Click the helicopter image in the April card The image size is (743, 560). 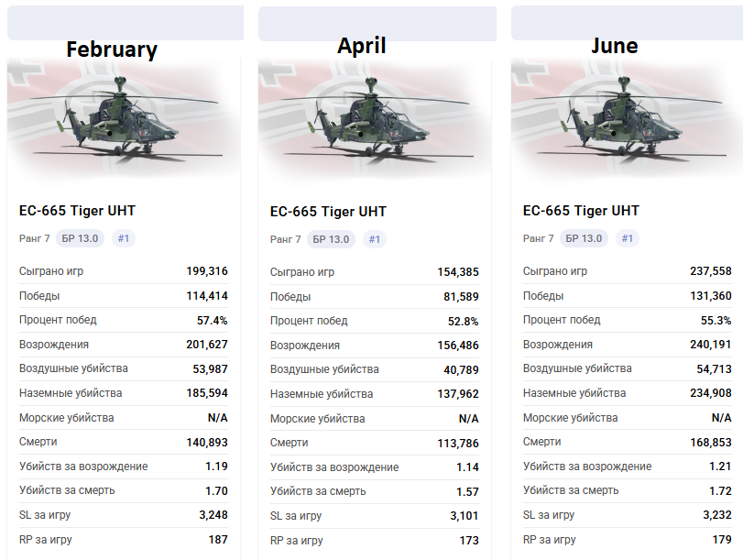coord(376,116)
